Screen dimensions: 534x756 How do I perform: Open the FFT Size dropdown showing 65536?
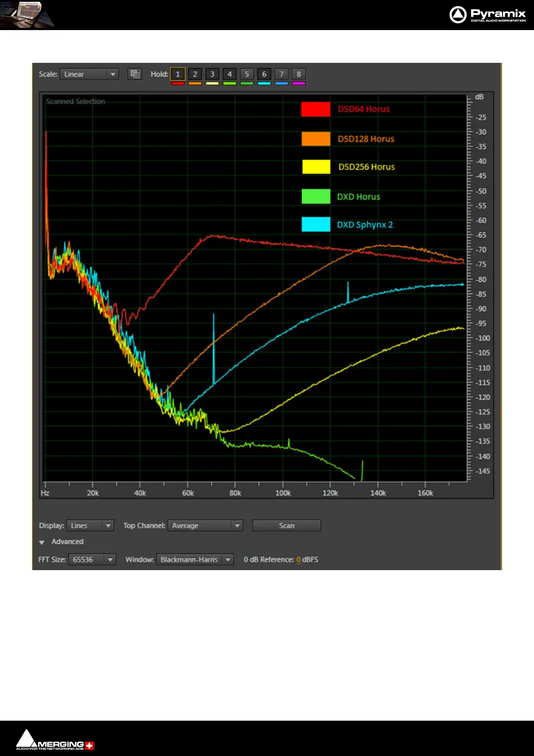point(92,559)
